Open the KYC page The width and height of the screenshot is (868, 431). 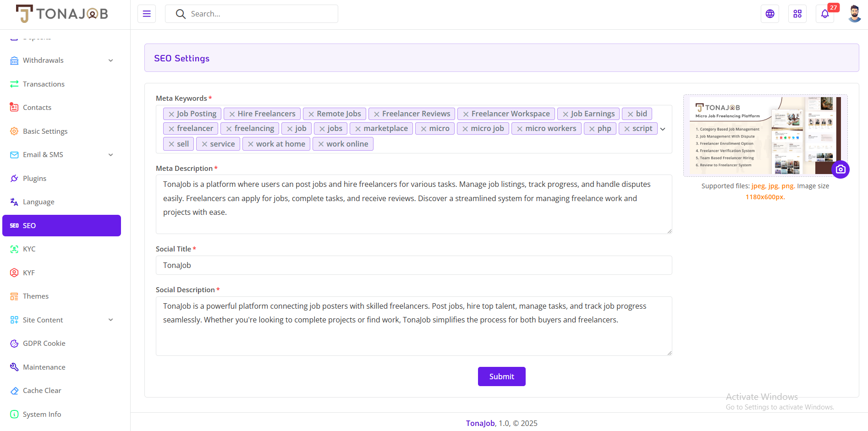[x=61, y=249]
